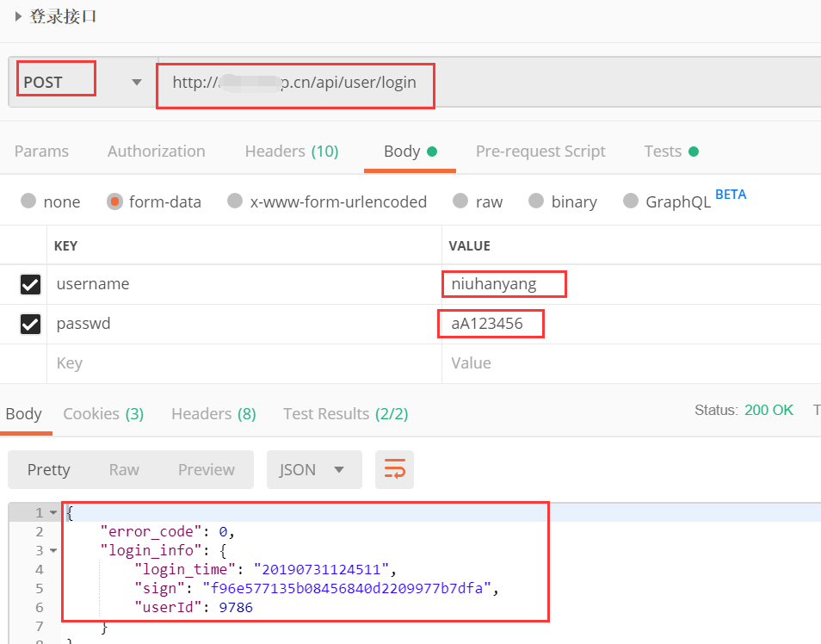Switch to the Authorization tab

(x=156, y=152)
